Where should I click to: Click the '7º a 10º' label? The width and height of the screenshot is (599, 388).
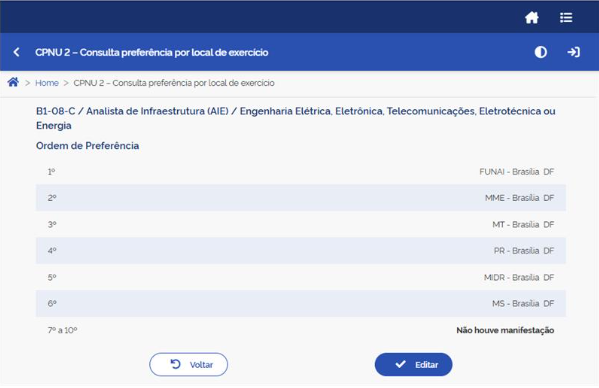(62, 330)
